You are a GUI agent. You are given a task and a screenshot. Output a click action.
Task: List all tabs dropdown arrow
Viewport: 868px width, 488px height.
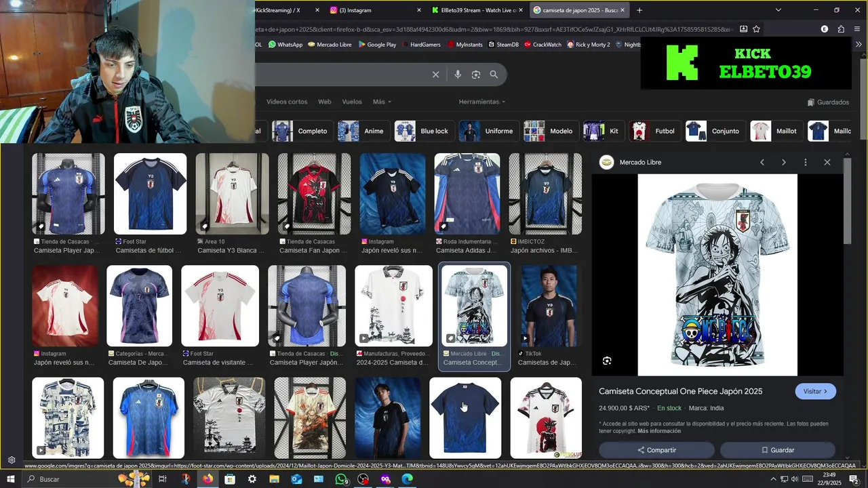click(778, 10)
